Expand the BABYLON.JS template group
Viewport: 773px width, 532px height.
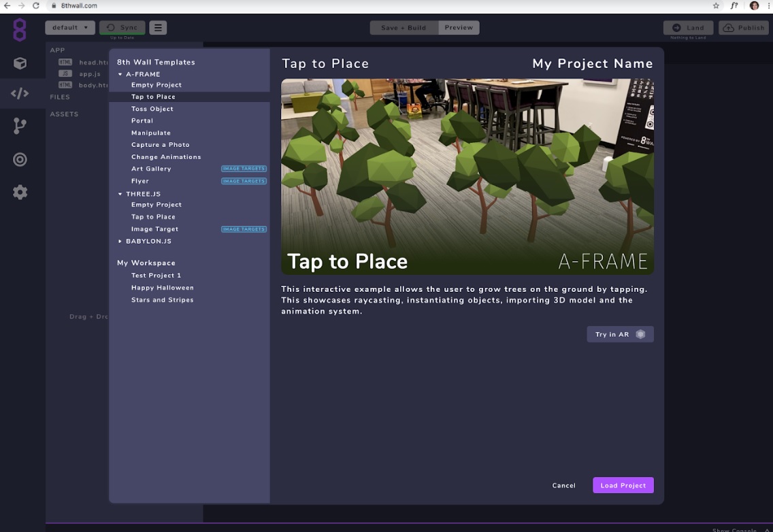120,241
